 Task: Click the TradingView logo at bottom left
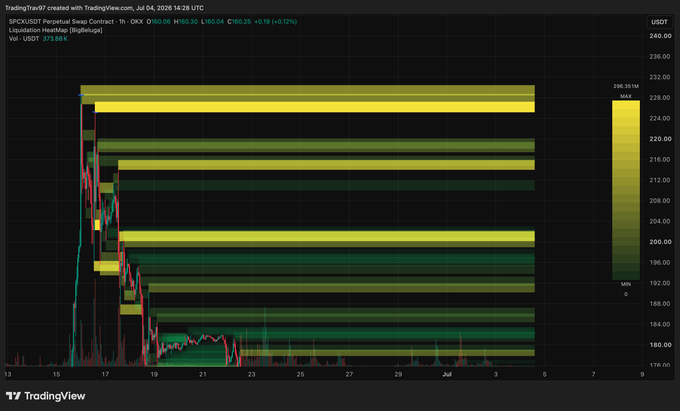coord(46,396)
